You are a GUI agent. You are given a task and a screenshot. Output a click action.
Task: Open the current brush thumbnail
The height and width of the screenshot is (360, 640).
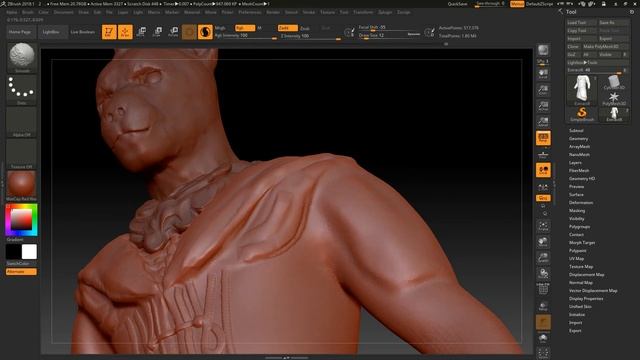click(22, 58)
